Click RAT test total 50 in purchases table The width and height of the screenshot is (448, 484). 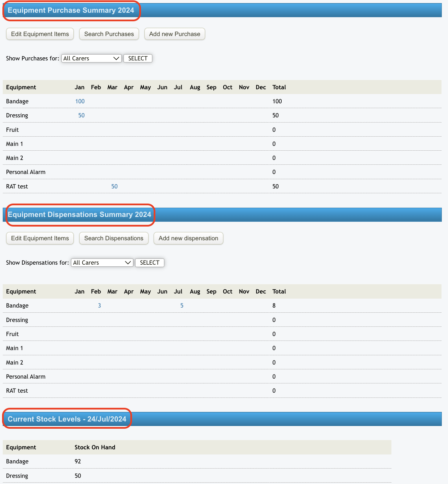275,186
